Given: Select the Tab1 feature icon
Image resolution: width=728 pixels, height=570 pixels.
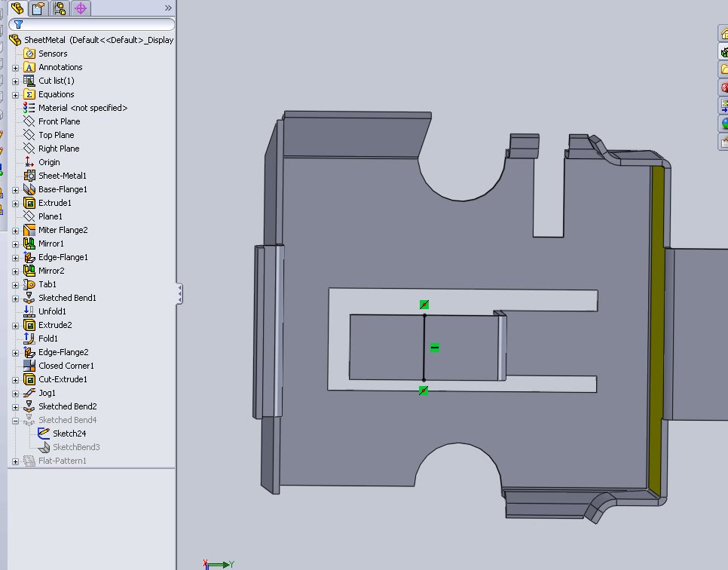Looking at the screenshot, I should tap(29, 283).
